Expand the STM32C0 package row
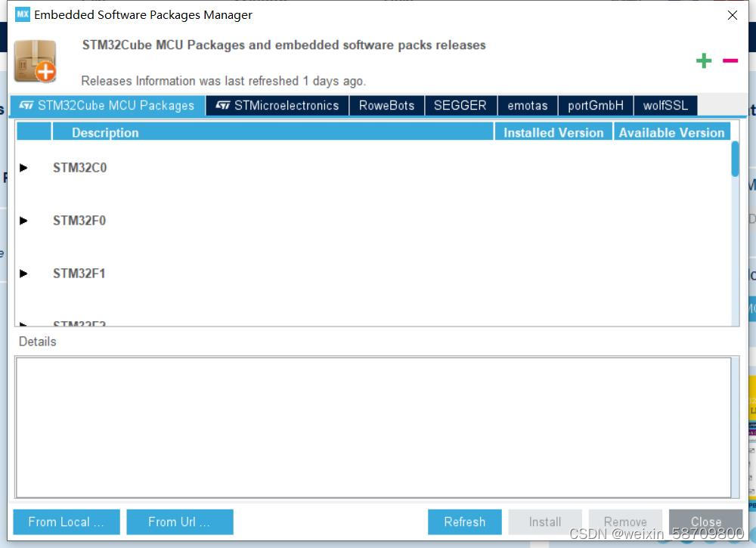 tap(23, 168)
